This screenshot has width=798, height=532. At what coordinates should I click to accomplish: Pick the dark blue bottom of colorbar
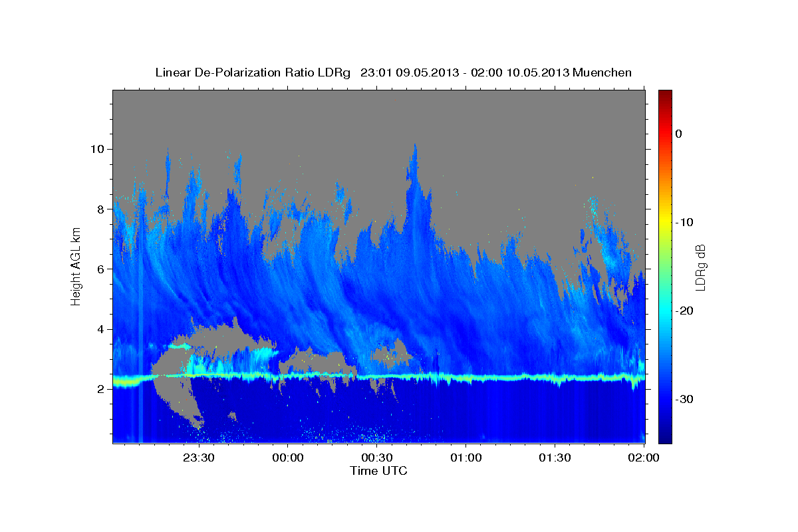point(664,438)
